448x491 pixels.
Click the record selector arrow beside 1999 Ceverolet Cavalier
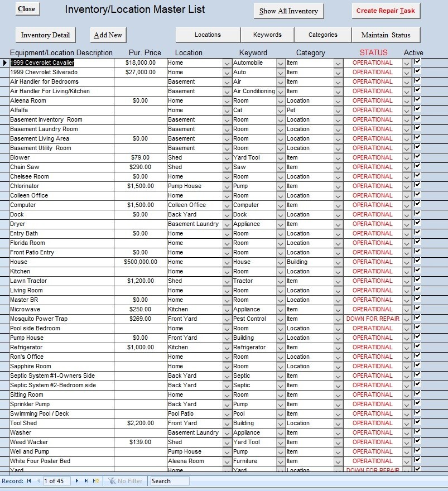pos(6,62)
